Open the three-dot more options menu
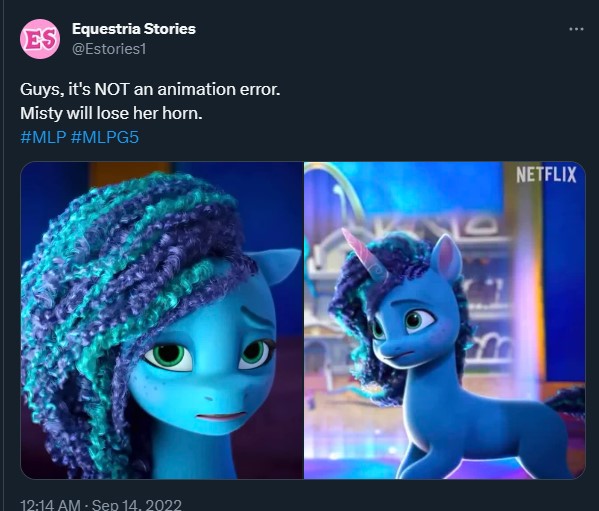Screen dimensions: 599x511 pos(576,29)
